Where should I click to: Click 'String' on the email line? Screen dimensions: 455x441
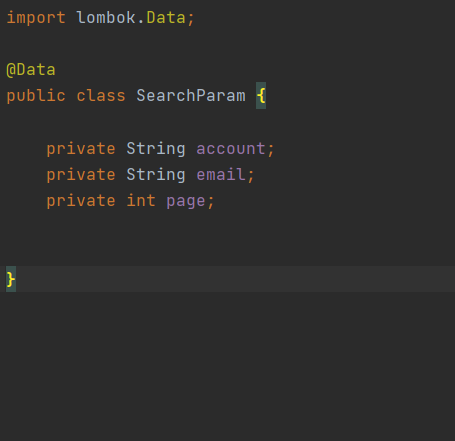[x=156, y=175]
